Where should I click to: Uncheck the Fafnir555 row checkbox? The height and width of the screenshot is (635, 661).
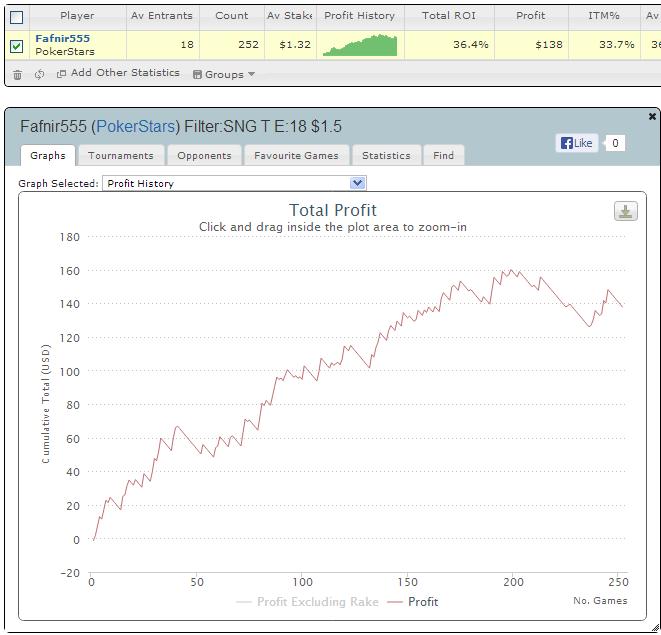click(x=16, y=46)
